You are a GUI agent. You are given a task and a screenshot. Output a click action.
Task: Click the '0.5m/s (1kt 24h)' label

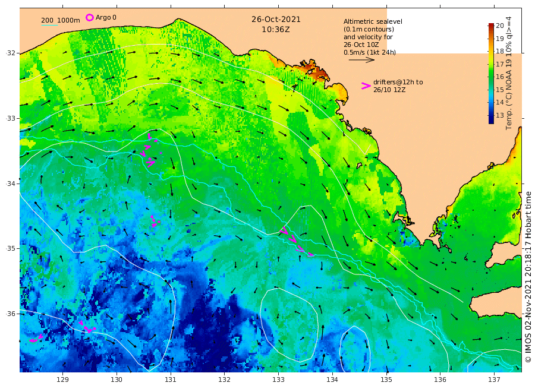[370, 52]
